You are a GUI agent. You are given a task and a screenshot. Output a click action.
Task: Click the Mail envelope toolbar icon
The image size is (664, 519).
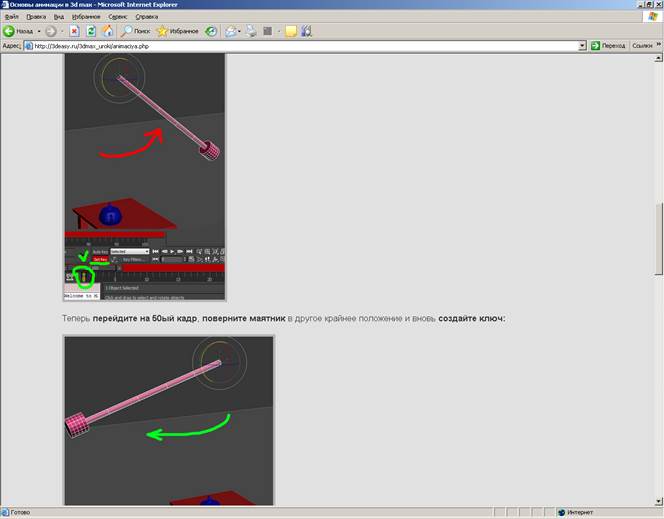[x=230, y=31]
